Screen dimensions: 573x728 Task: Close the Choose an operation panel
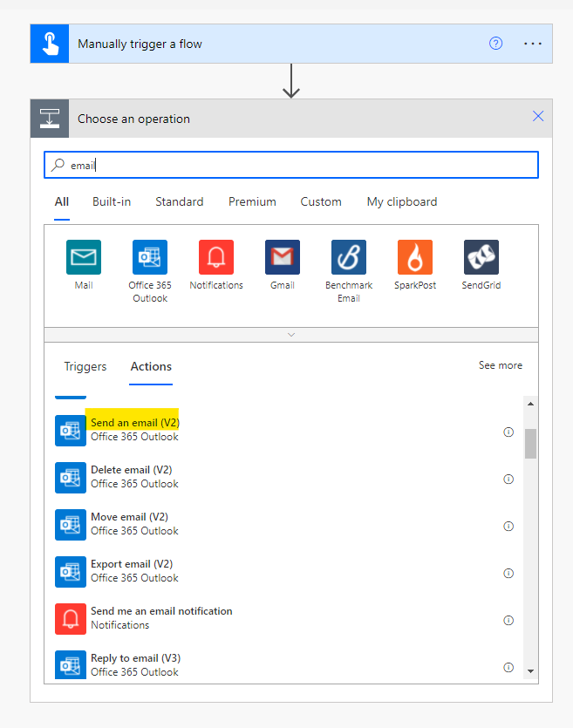click(538, 117)
